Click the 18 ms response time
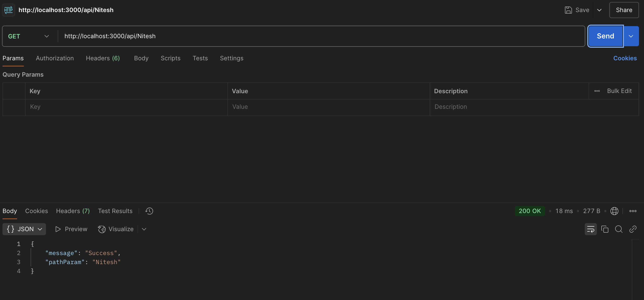Screen dimensions: 644x300 point(564,211)
